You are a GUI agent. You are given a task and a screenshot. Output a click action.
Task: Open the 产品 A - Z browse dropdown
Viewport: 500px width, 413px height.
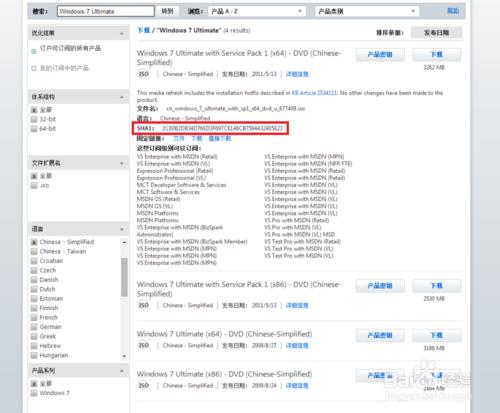pyautogui.click(x=257, y=11)
